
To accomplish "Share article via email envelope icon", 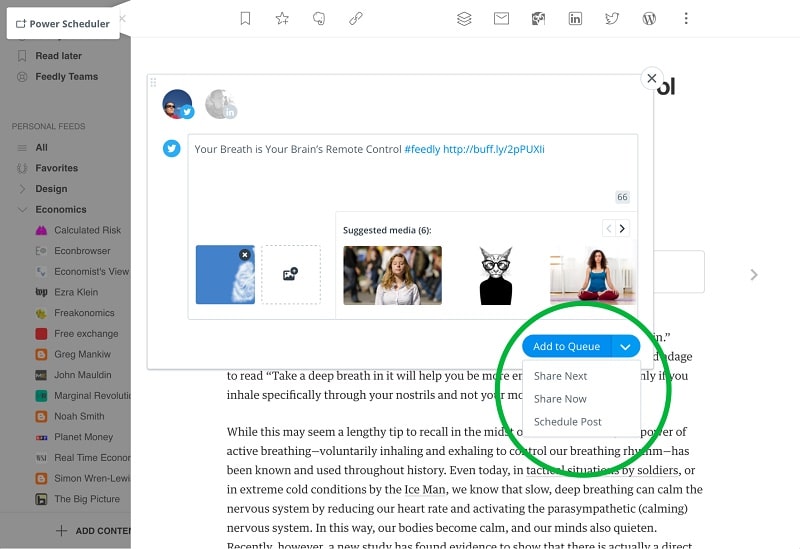I will pos(502,19).
